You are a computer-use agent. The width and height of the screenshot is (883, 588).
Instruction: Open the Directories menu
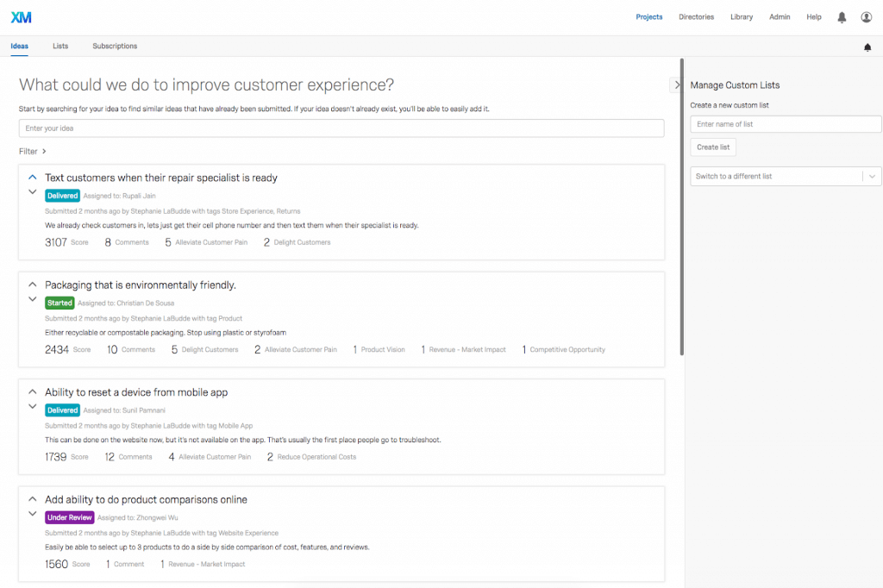696,17
